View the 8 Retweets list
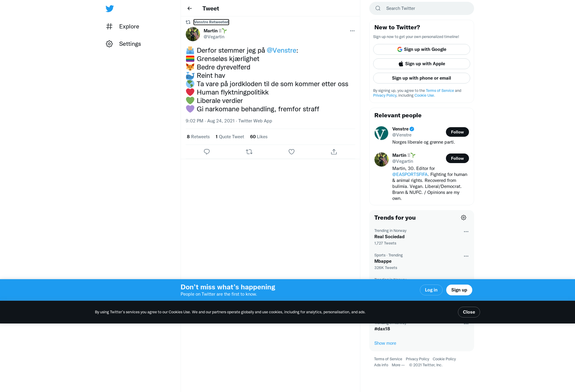Image resolution: width=575 pixels, height=392 pixels. coord(198,137)
